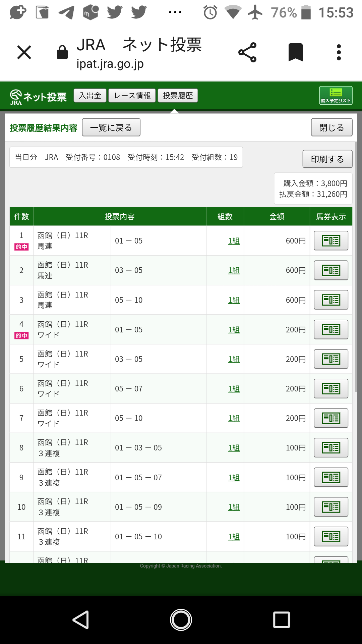Screen dimensions: 362x644
Task: Switch to レース情報 tab
Action: pos(132,96)
